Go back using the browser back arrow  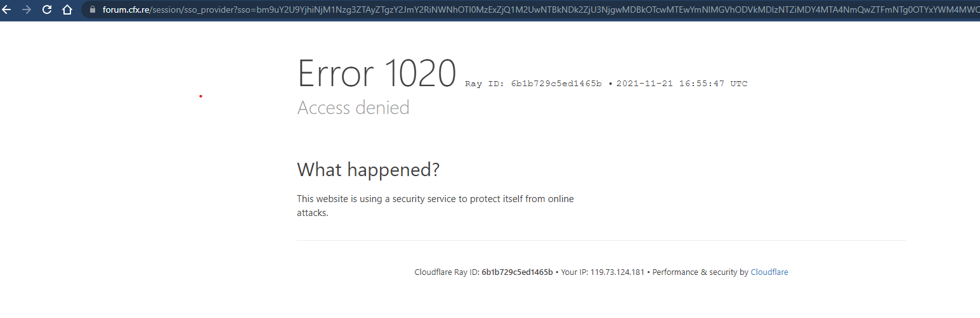pyautogui.click(x=7, y=10)
